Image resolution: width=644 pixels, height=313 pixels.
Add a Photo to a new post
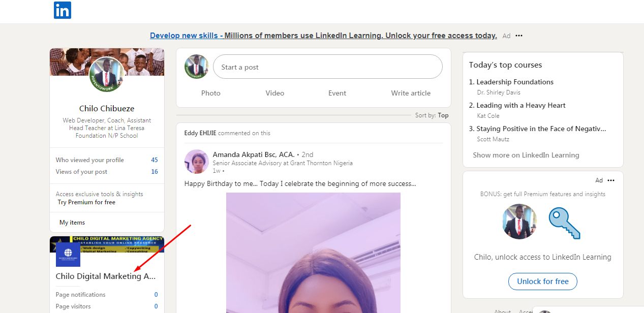210,93
